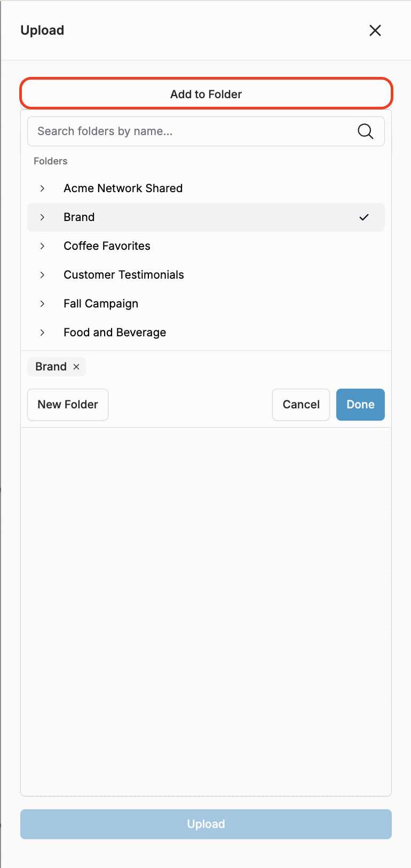Uncheck the Brand folder checkmark
Image resolution: width=411 pixels, height=868 pixels.
tap(364, 217)
